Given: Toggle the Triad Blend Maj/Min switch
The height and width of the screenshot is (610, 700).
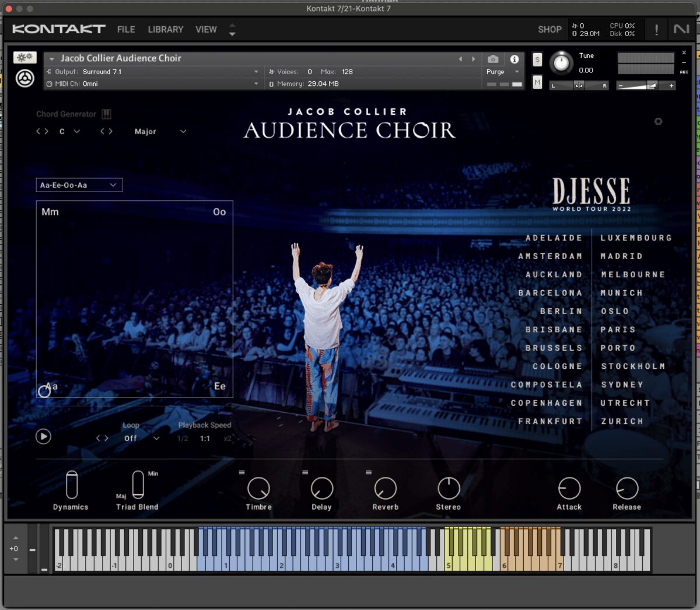Looking at the screenshot, I should 138,484.
